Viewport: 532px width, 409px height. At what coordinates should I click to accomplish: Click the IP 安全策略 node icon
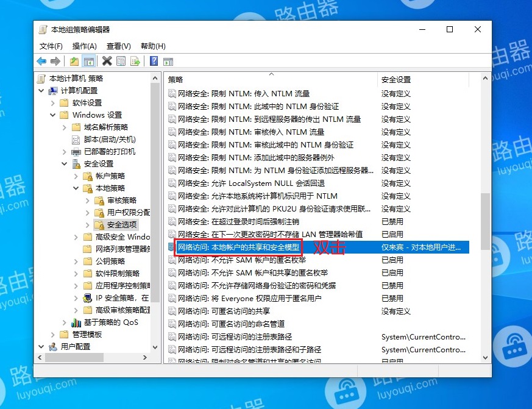[x=88, y=298]
